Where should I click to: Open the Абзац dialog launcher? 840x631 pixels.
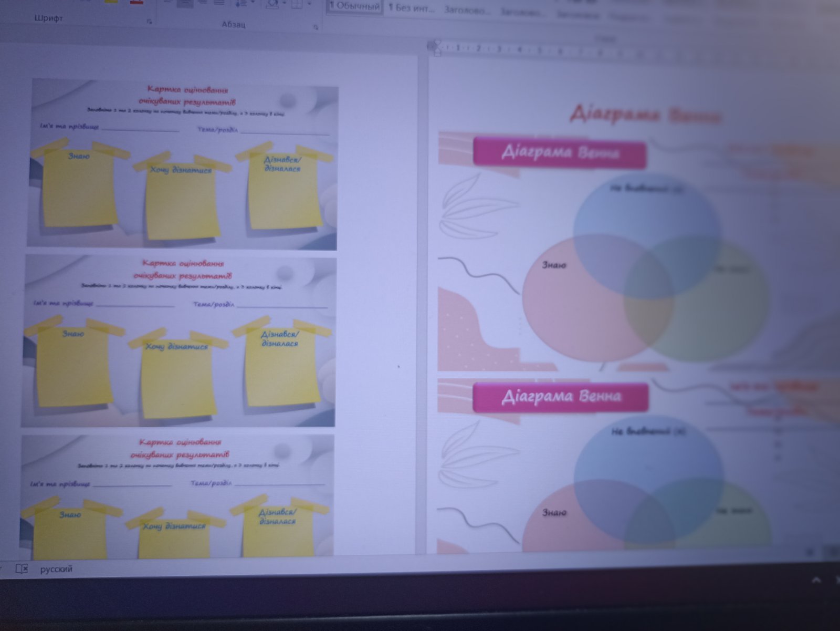[x=316, y=27]
